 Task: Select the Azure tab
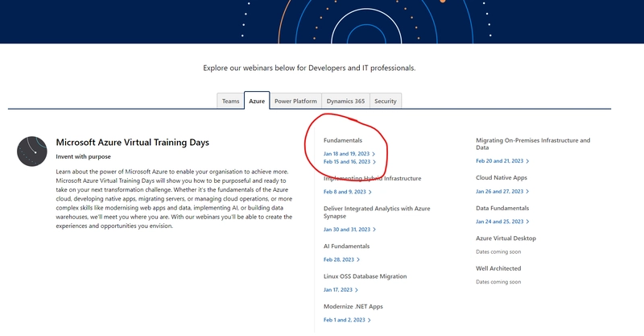pos(257,102)
